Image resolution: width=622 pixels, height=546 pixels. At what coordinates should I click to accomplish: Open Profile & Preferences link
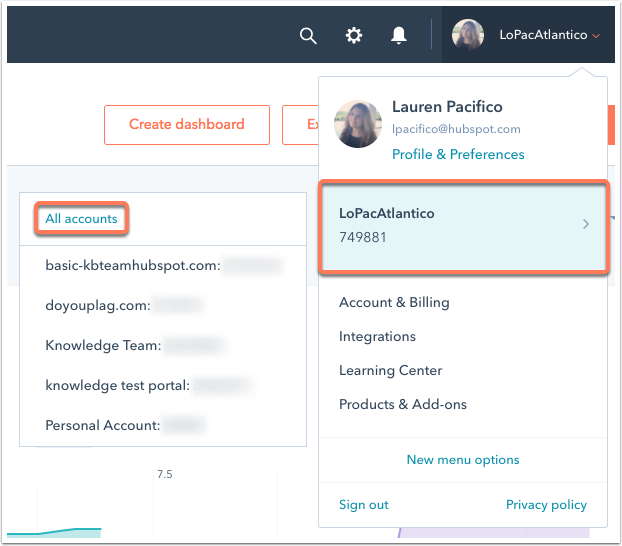click(458, 154)
